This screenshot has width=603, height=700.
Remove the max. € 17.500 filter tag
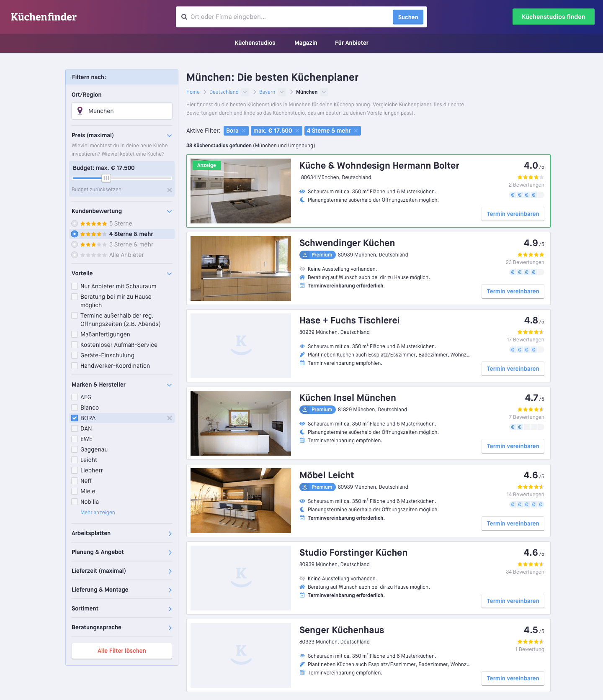[x=297, y=131]
